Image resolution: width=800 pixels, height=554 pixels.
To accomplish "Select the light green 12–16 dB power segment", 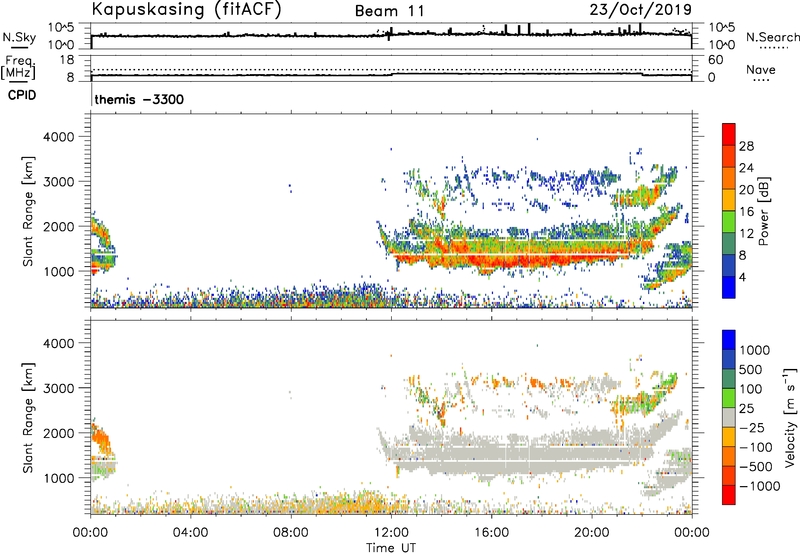I will pyautogui.click(x=729, y=221).
